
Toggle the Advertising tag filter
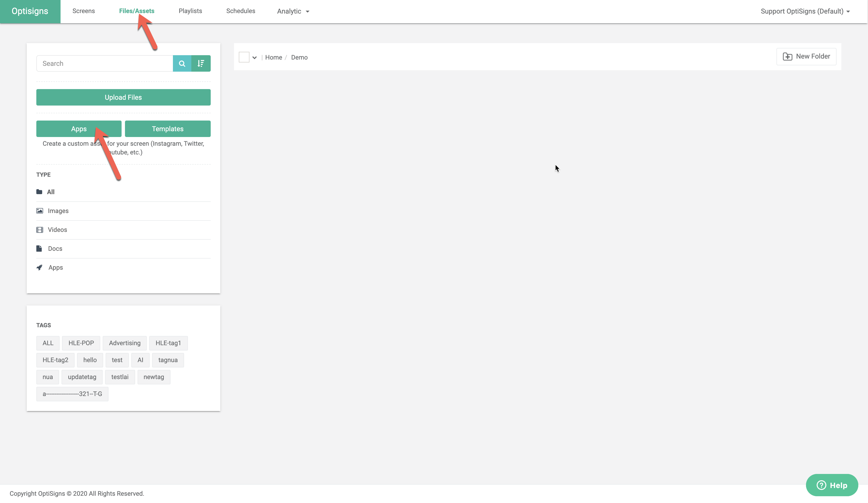124,343
